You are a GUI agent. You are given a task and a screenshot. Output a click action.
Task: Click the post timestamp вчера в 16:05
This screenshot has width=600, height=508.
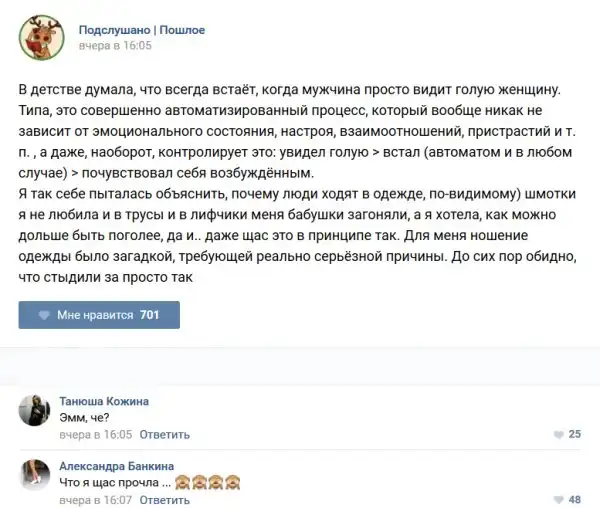point(115,46)
